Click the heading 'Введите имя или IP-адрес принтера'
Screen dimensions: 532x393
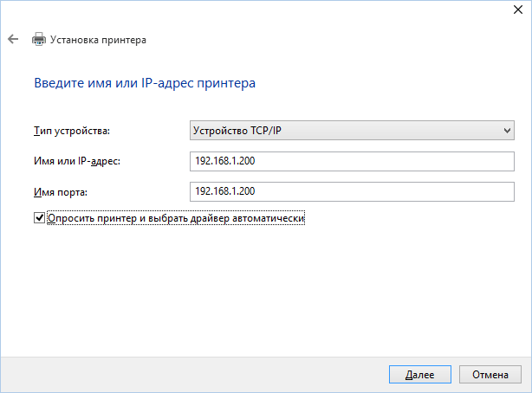tap(145, 84)
